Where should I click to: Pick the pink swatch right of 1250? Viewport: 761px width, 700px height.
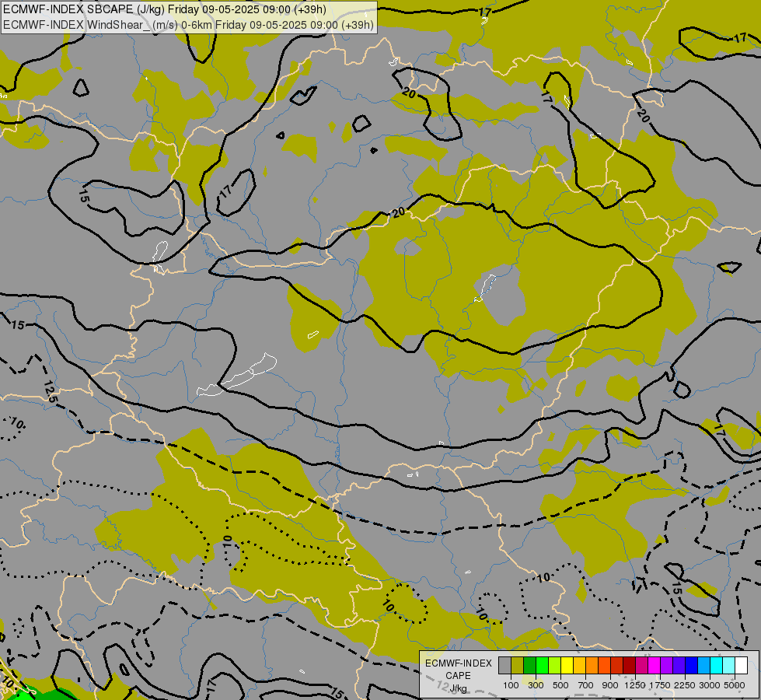(x=641, y=665)
